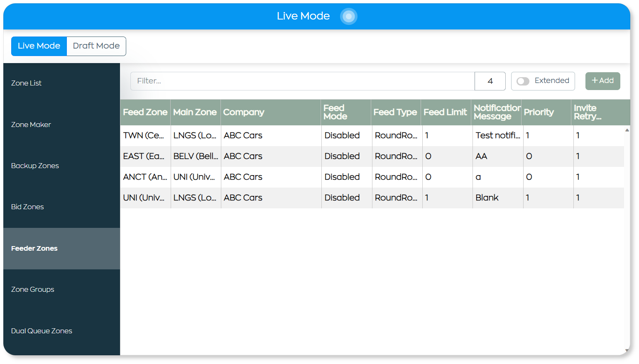Click the pulsing Live Mode indicator icon
This screenshot has width=639, height=364.
coord(349,16)
